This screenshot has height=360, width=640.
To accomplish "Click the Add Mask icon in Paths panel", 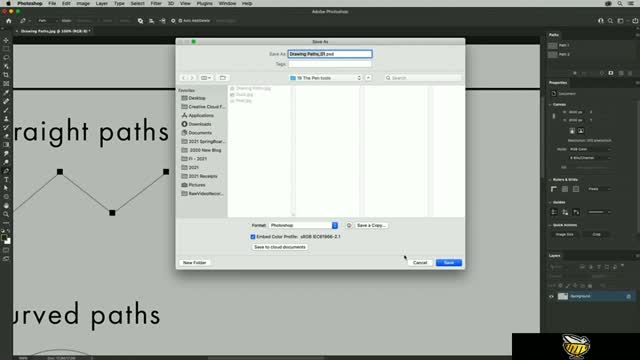I will tap(611, 73).
